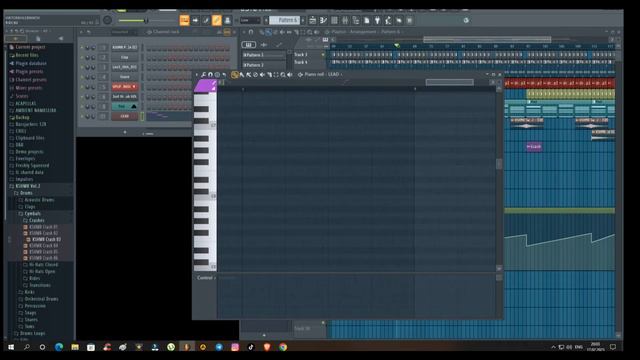Choose the Select tool in Piano roll toolbar
The width and height of the screenshot is (640, 360).
coord(276,75)
